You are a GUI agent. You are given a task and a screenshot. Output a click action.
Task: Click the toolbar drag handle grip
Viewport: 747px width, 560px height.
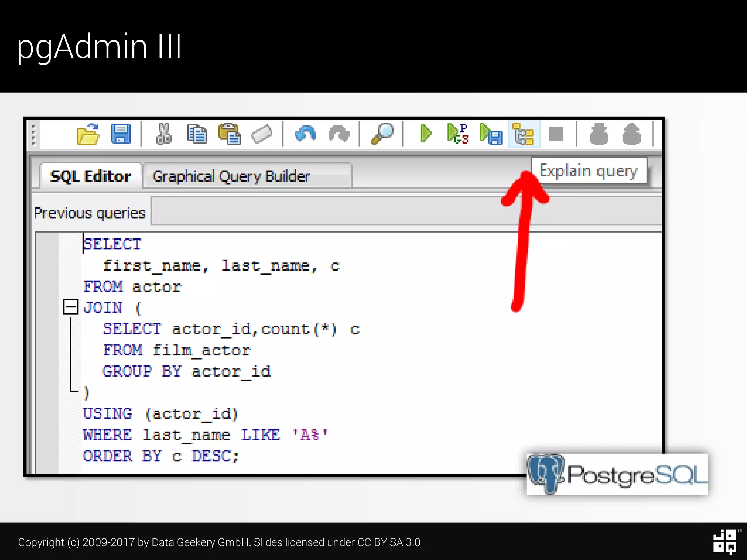[34, 135]
